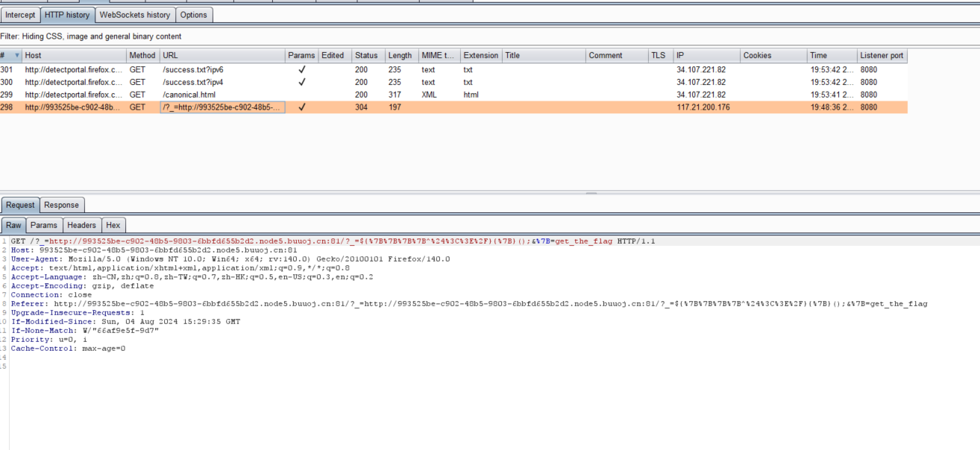Click the Upgrade-Insecure-Requests header line
980x450 pixels.
click(78, 313)
